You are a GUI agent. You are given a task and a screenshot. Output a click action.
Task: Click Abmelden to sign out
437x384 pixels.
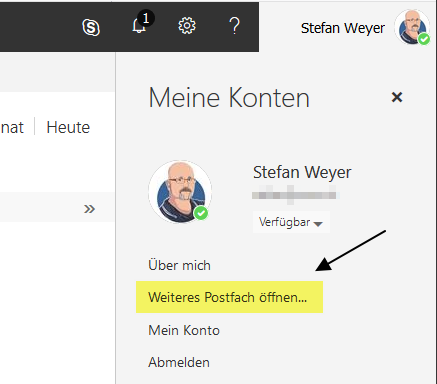pos(179,362)
